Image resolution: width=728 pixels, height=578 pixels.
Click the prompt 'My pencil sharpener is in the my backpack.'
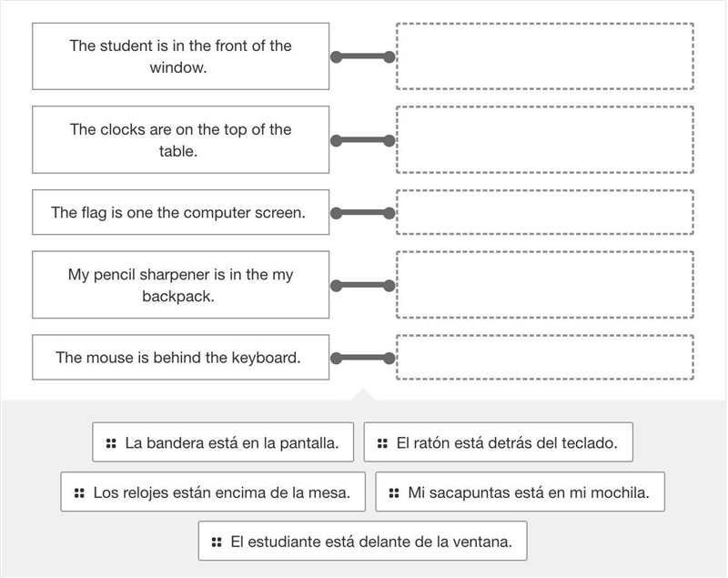pos(180,285)
